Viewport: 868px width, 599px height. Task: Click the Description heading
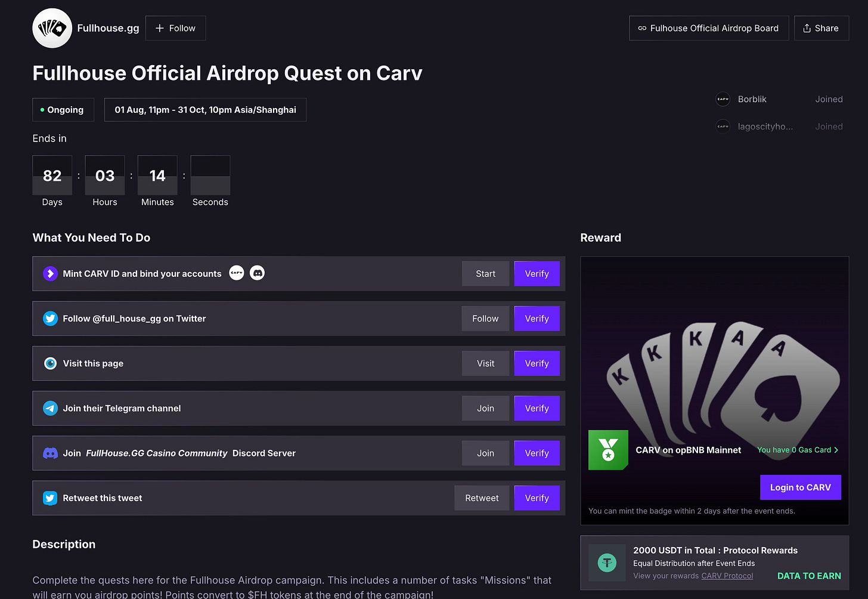pos(64,544)
